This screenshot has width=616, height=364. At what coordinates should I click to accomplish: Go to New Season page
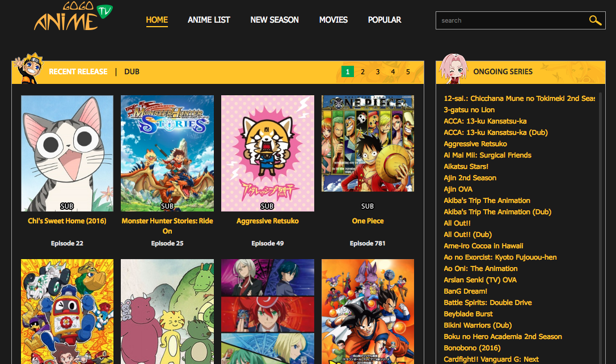coord(275,20)
